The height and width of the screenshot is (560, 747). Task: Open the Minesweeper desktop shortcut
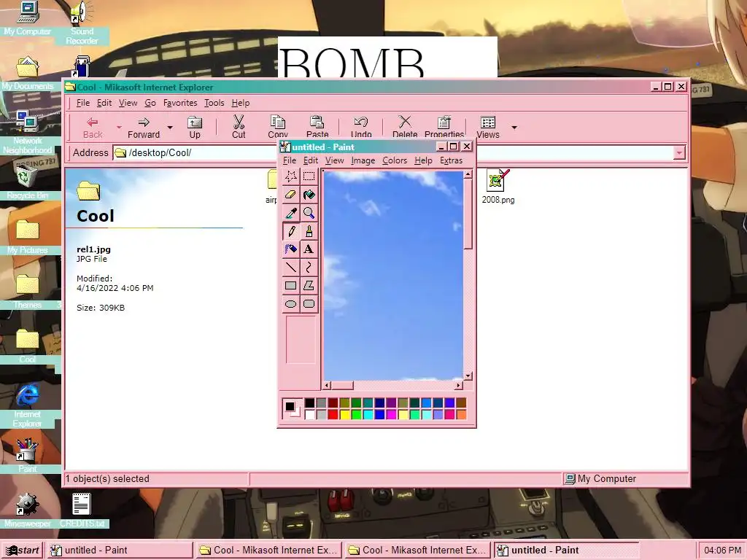point(27,510)
